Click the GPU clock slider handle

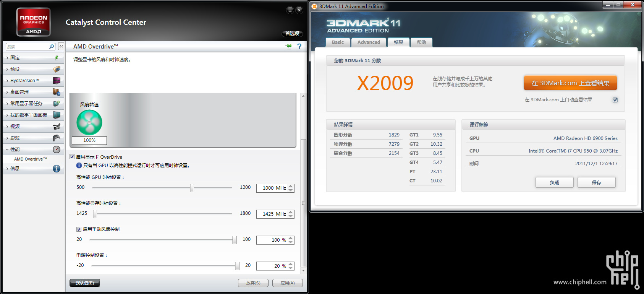point(192,188)
